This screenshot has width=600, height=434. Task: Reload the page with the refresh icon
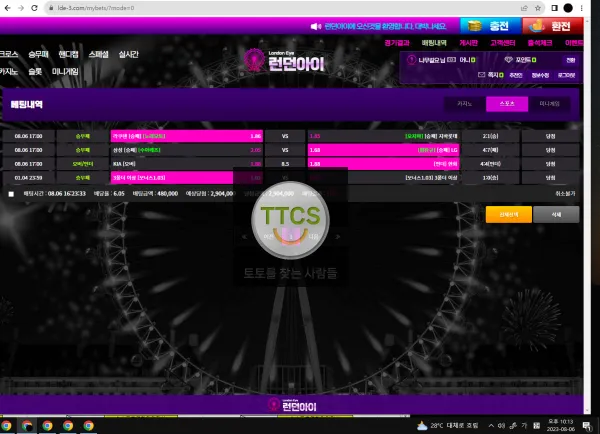[x=34, y=8]
